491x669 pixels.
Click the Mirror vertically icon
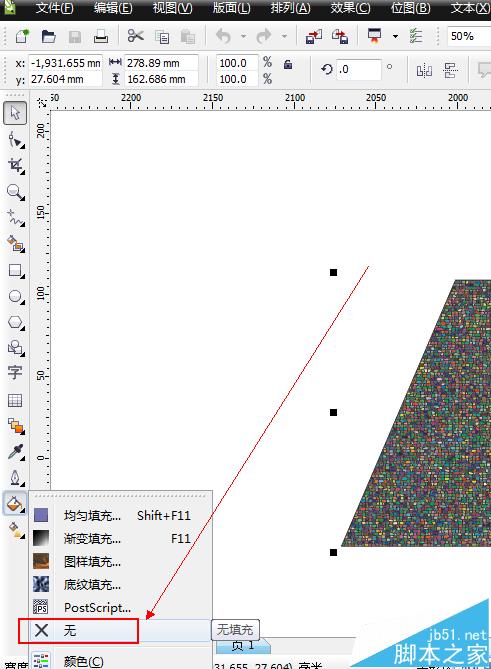click(450, 70)
